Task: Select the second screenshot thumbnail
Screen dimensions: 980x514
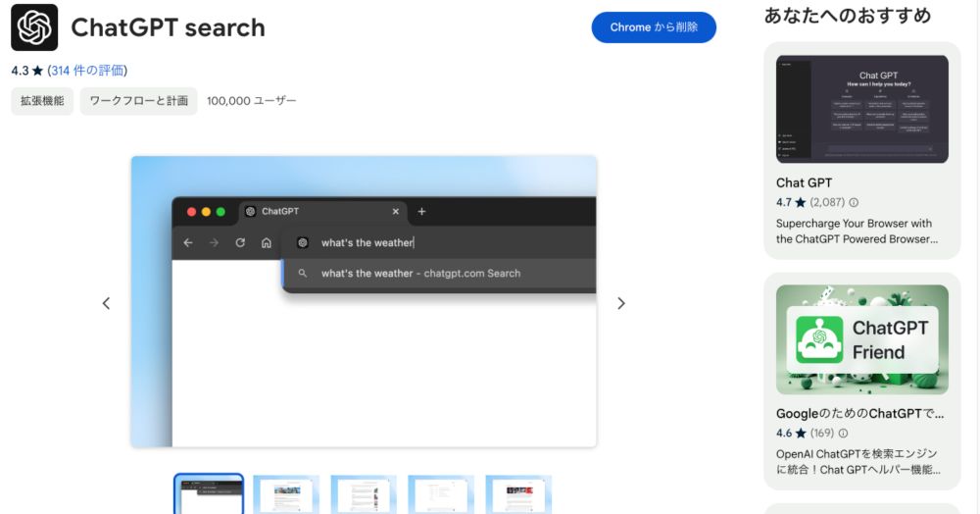Action: click(286, 494)
